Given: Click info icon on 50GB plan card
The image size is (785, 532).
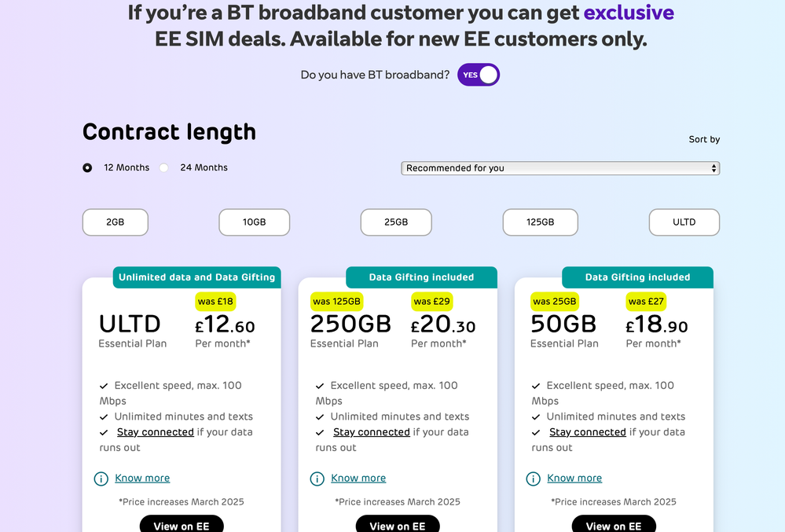Looking at the screenshot, I should (534, 479).
